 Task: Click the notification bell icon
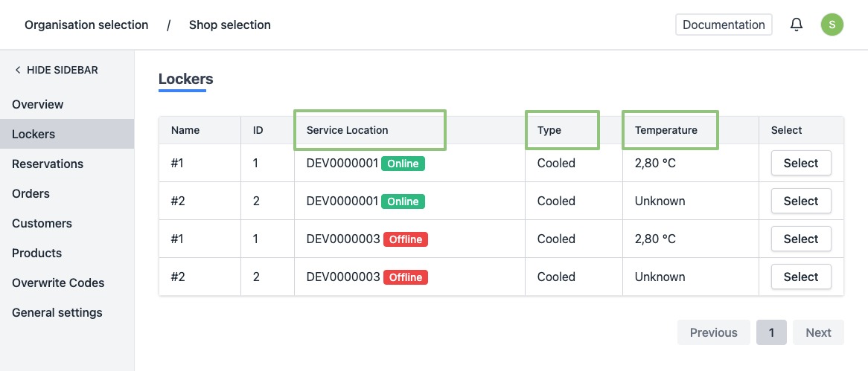797,25
